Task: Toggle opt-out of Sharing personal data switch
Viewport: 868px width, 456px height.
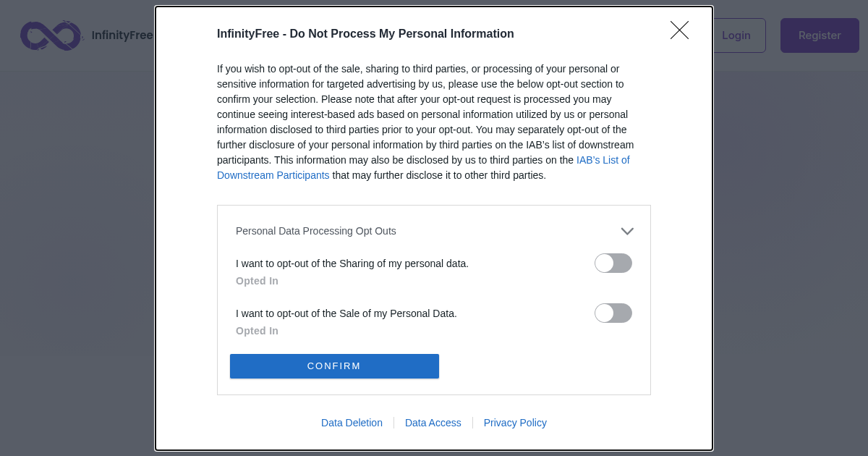Action: [x=613, y=263]
